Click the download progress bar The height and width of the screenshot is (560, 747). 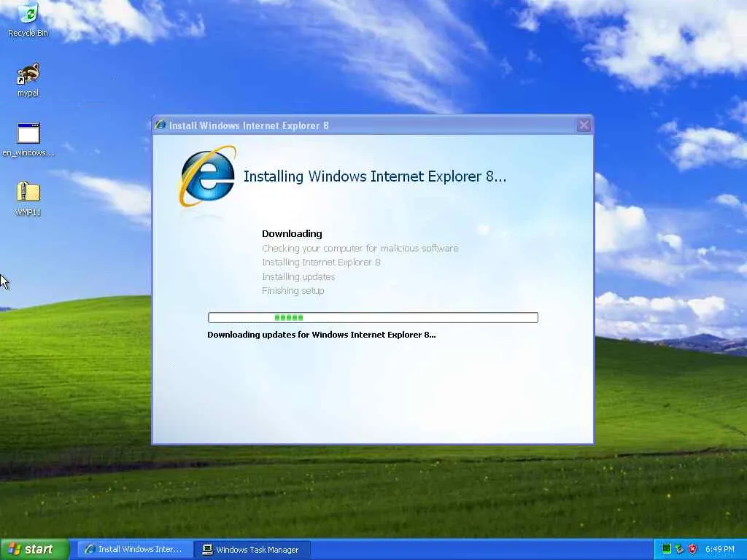(373, 318)
